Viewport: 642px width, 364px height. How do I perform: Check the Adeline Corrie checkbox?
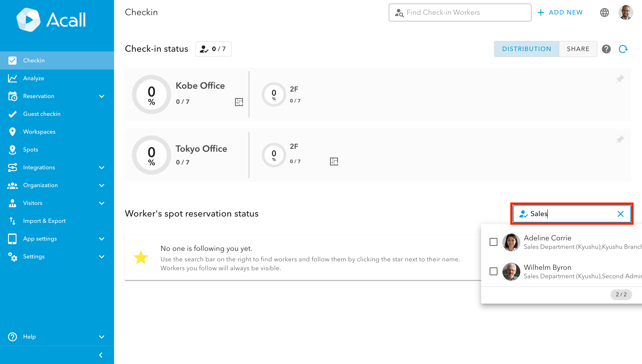tap(493, 242)
